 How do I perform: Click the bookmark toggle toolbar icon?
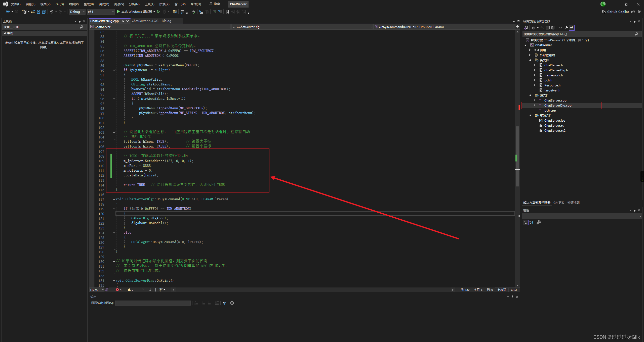[x=227, y=12]
